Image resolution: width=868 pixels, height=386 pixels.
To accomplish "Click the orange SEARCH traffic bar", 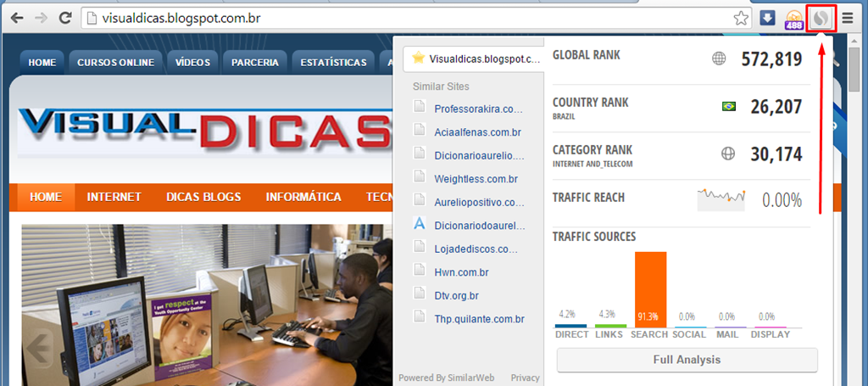I will point(650,289).
